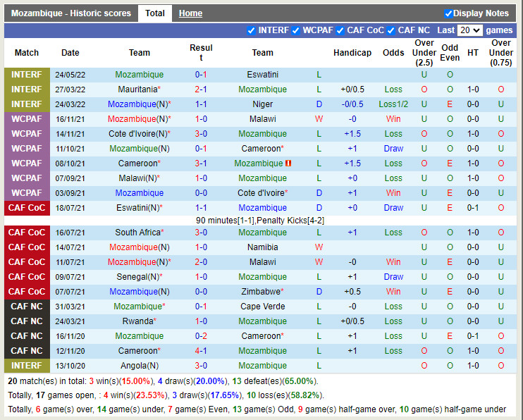The image size is (523, 420).
Task: Toggle the CAF NC checkbox
Action: (x=391, y=30)
